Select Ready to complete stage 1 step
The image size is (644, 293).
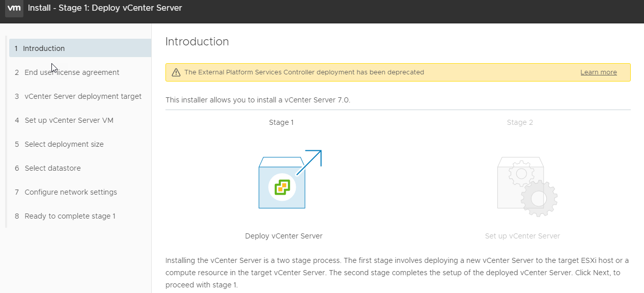(x=70, y=216)
